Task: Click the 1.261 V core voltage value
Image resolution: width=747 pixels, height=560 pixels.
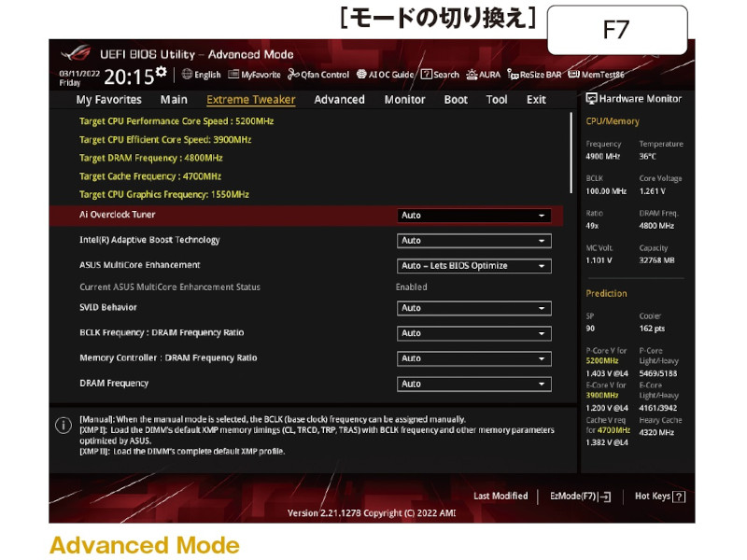Action: click(x=652, y=191)
